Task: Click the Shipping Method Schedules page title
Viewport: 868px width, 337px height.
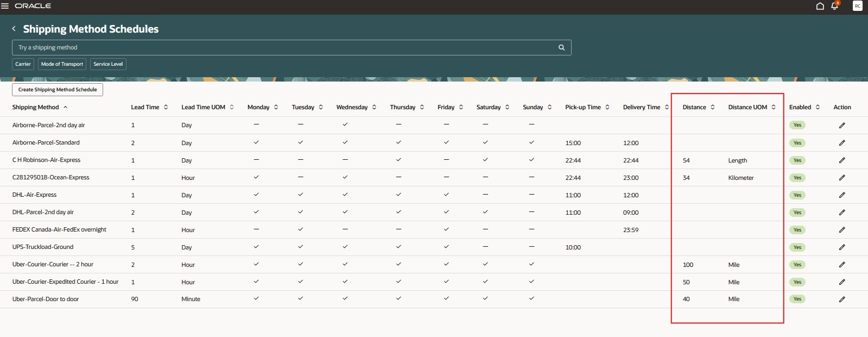Action: pos(91,29)
